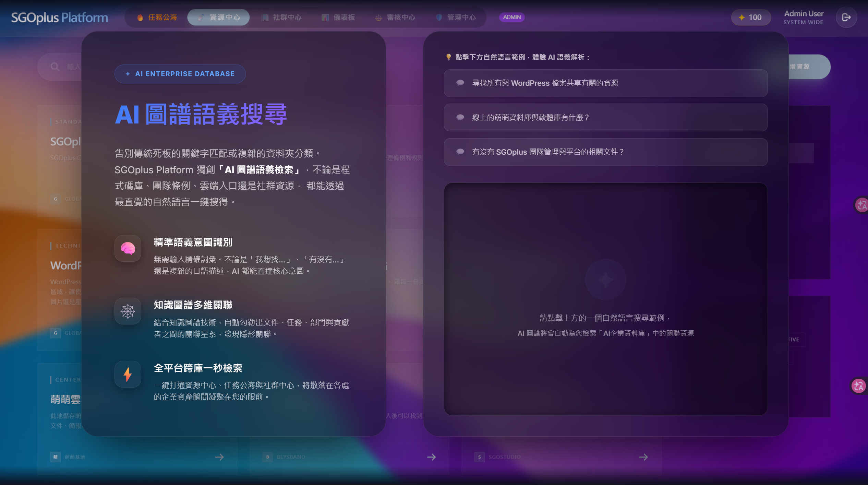The height and width of the screenshot is (485, 868).
Task: Go to the 社群中心 tab
Action: tap(281, 17)
